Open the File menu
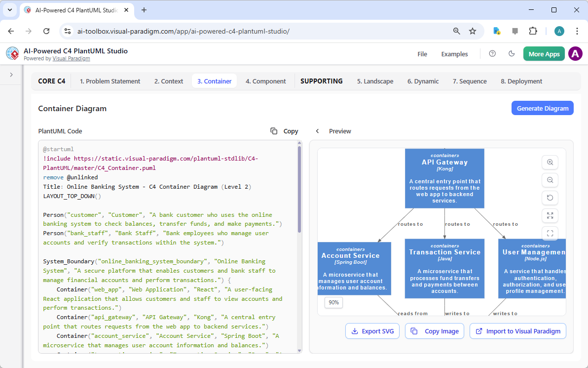 [x=422, y=54]
